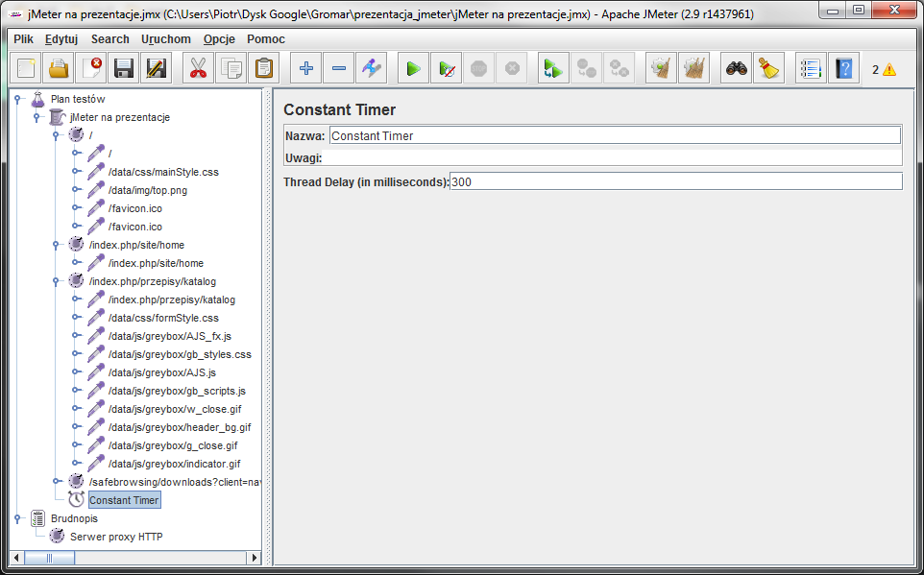
Task: Select /data/js/greybox/AJS_fx.js sampler
Action: click(x=170, y=336)
